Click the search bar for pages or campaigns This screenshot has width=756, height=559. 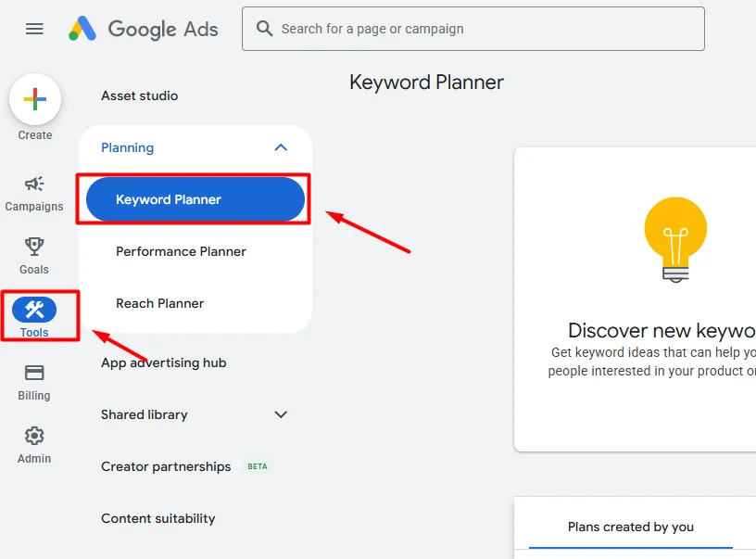click(472, 29)
